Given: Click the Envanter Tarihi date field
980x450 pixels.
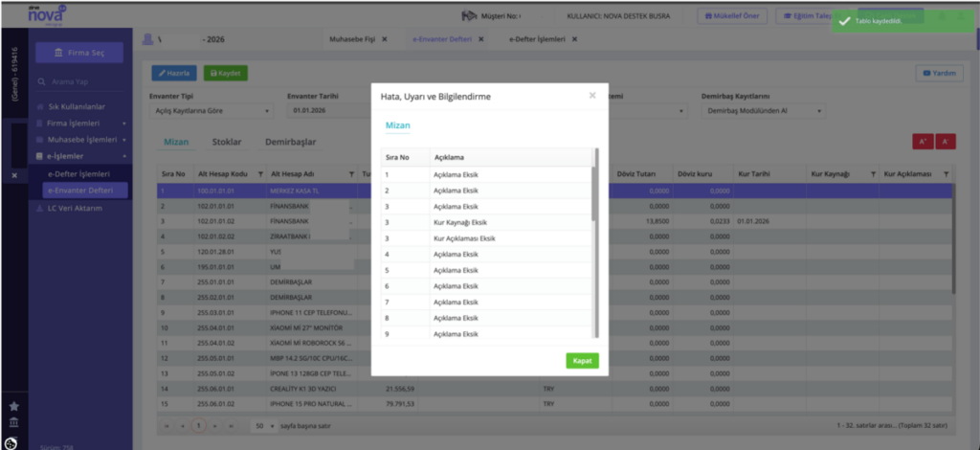Looking at the screenshot, I should tap(328, 111).
